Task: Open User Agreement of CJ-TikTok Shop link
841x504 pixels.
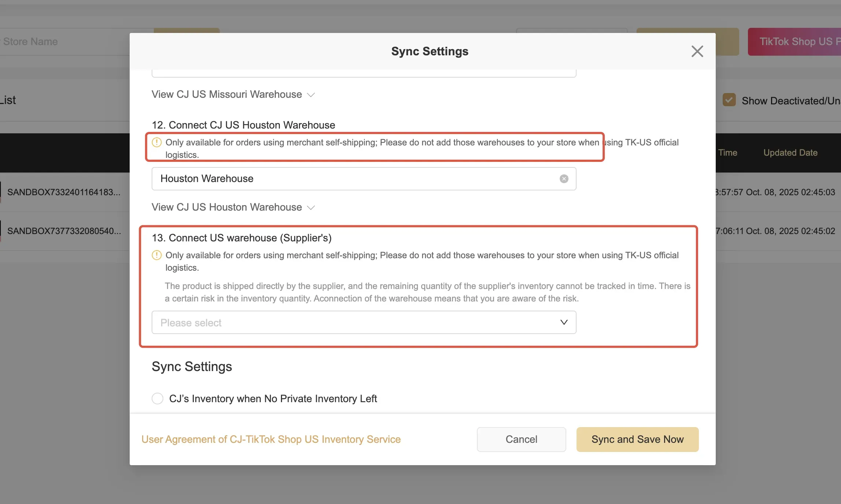Action: 271,439
